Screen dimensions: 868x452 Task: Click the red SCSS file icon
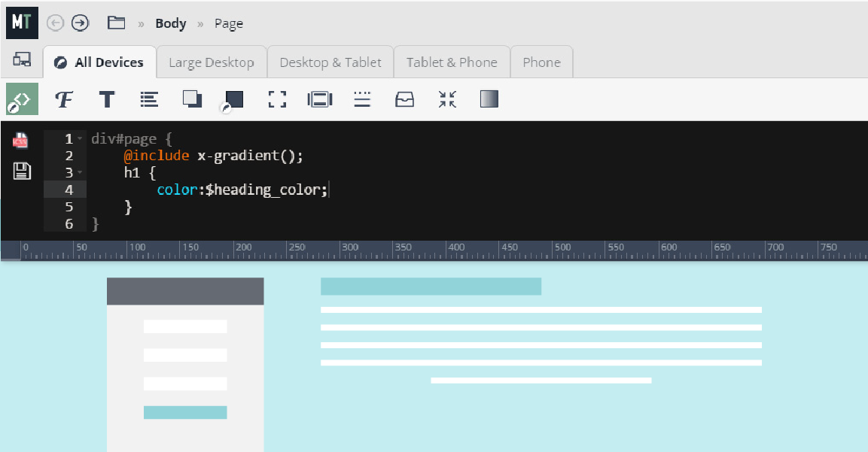point(20,141)
